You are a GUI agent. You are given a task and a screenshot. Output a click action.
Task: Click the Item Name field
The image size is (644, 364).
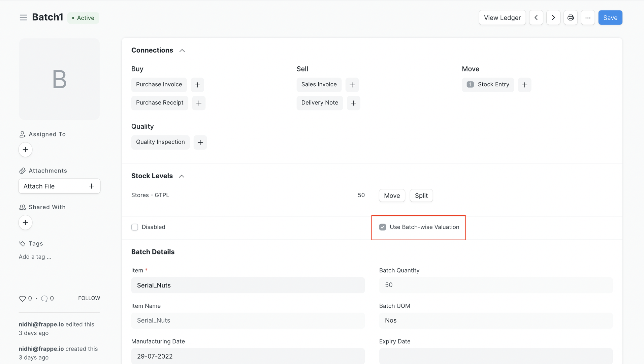248,321
